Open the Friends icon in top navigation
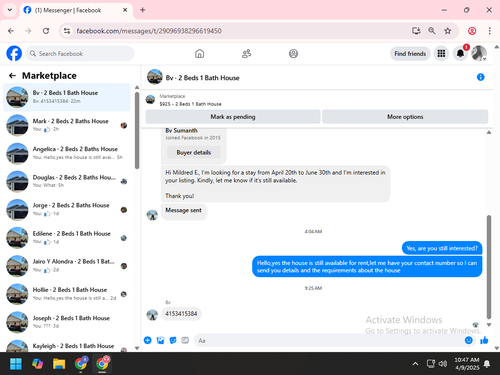The width and height of the screenshot is (500, 375). click(246, 53)
